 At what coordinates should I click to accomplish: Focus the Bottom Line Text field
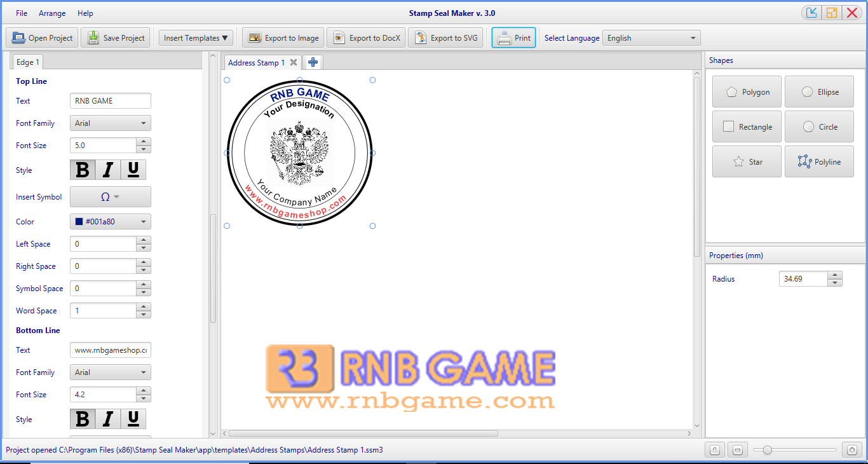pyautogui.click(x=111, y=350)
